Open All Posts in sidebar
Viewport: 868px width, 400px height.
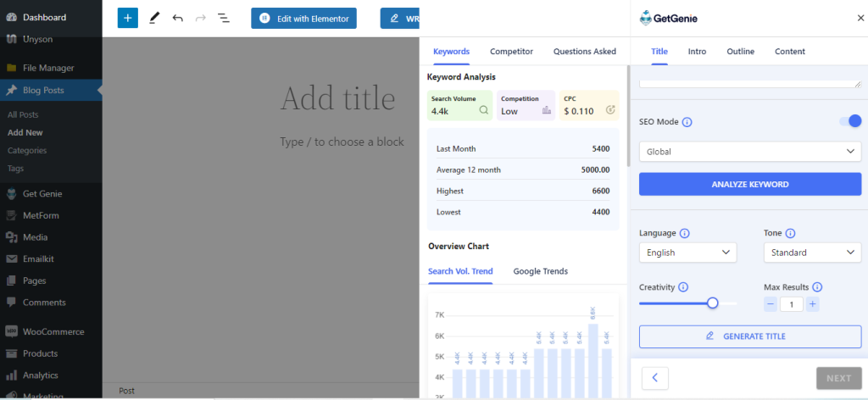[x=23, y=114]
